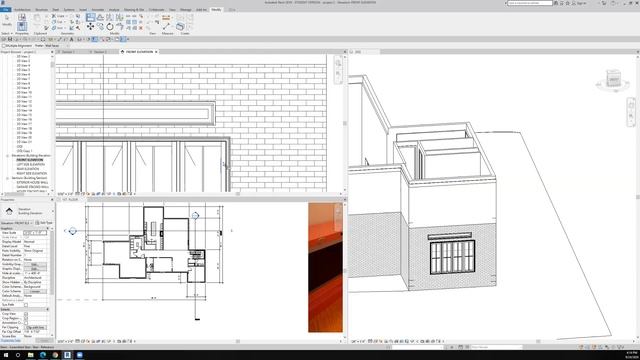This screenshot has width=640, height=360.
Task: Click the Create Similar icon in ribbon
Action: [x=180, y=26]
